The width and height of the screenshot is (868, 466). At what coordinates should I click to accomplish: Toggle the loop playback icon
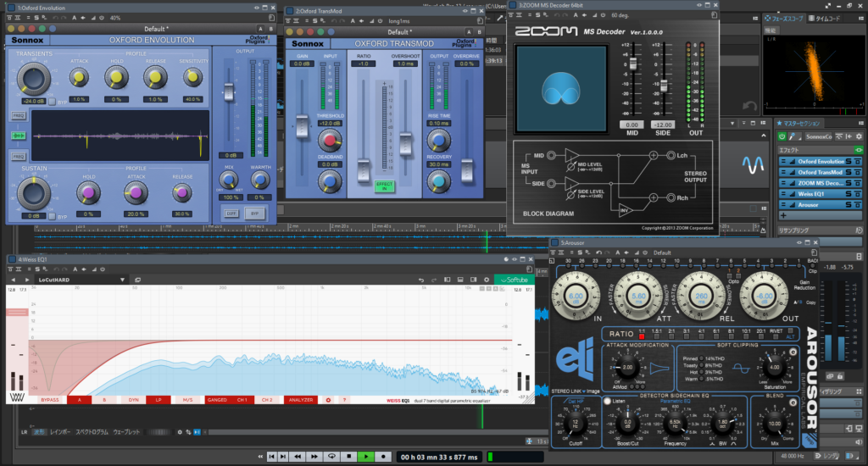click(x=331, y=457)
